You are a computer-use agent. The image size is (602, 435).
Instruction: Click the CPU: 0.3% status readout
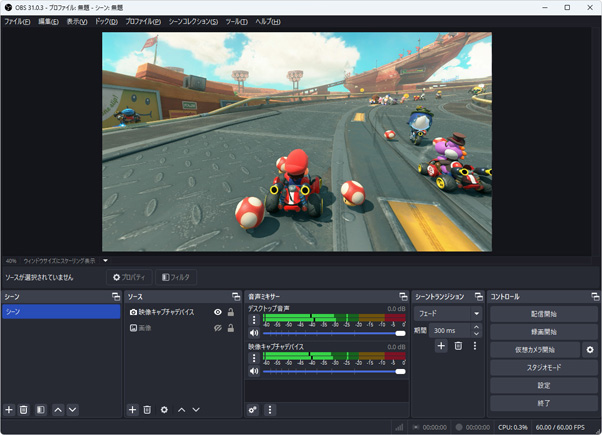pyautogui.click(x=513, y=427)
